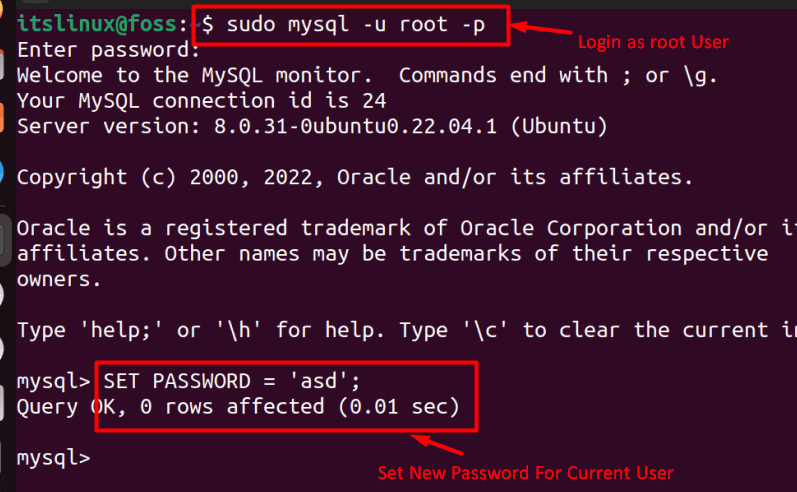Click the 'Enter password:' line
797x492 pixels.
click(x=108, y=50)
